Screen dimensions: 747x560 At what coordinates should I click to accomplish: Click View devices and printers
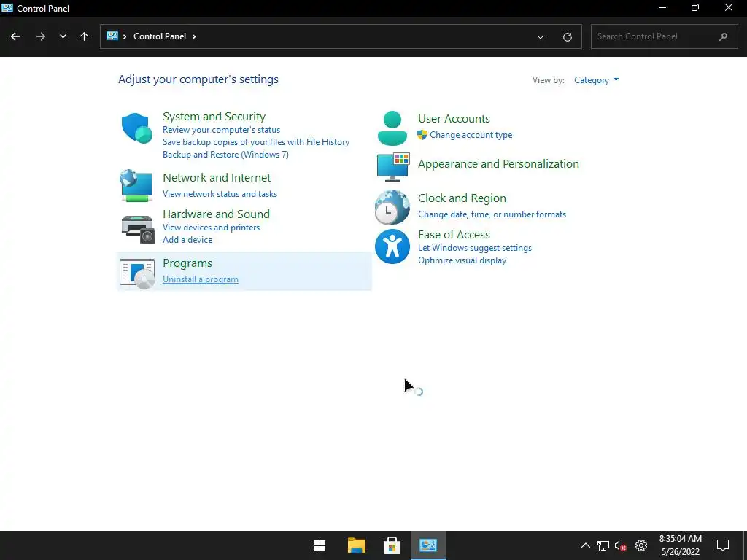211,227
